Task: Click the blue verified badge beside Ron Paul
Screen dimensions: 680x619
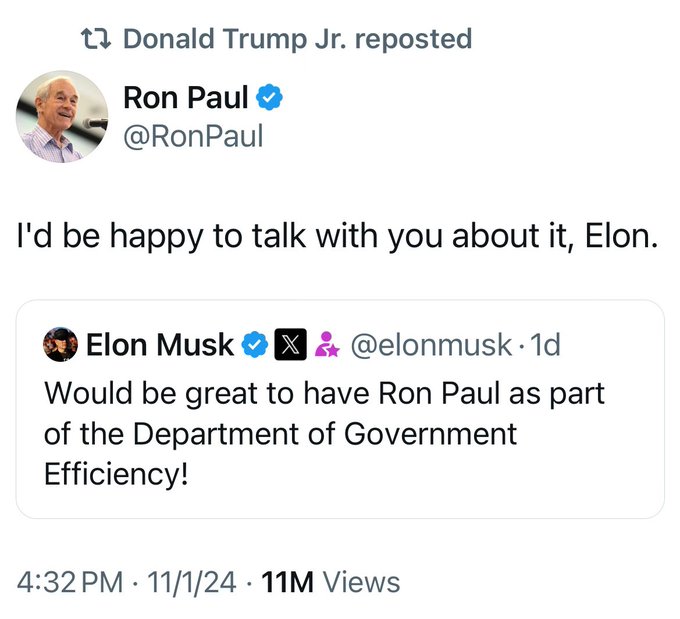Action: [x=270, y=98]
